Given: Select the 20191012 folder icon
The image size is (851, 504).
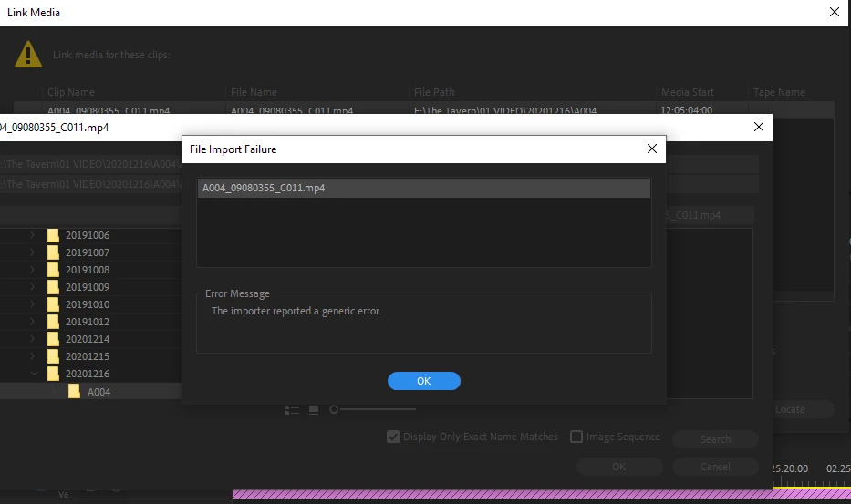Looking at the screenshot, I should [53, 322].
